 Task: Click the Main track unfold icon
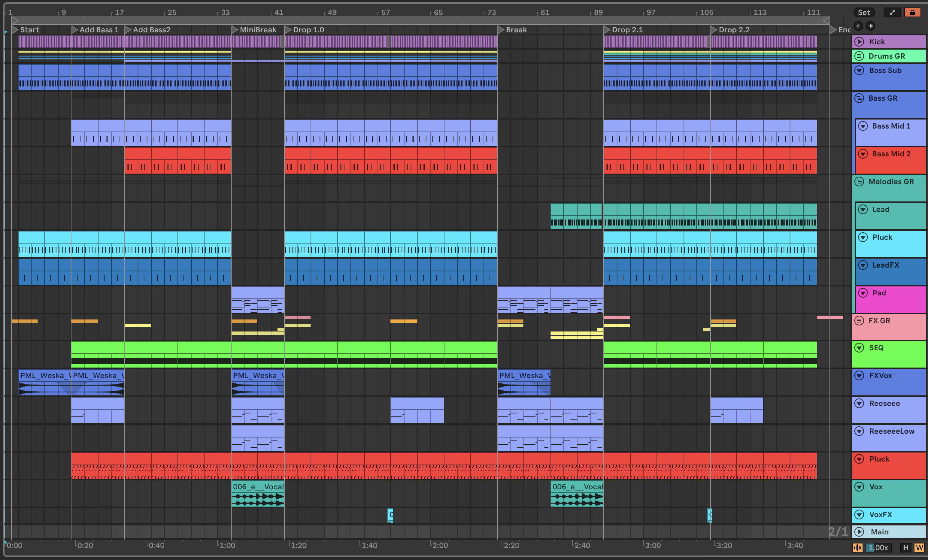point(859,532)
